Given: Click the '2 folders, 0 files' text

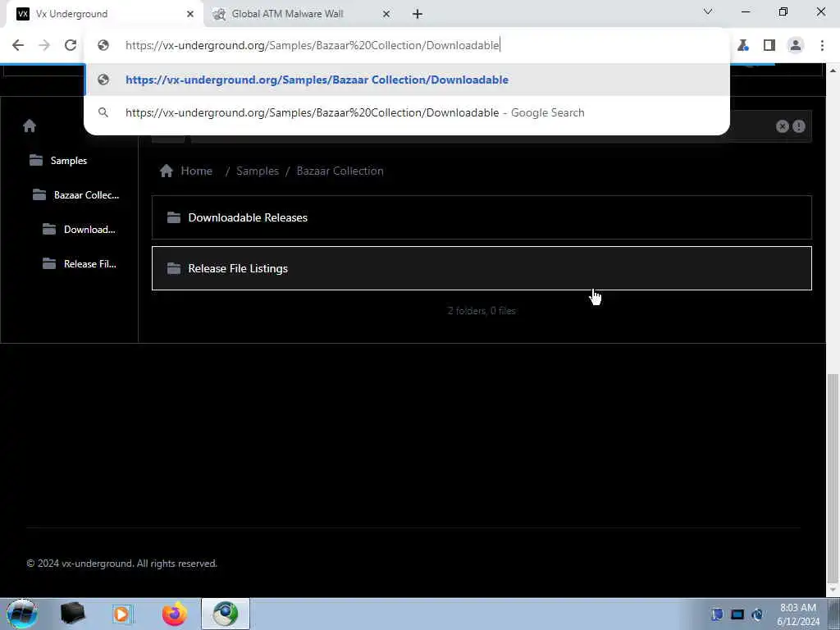Looking at the screenshot, I should click(x=482, y=311).
